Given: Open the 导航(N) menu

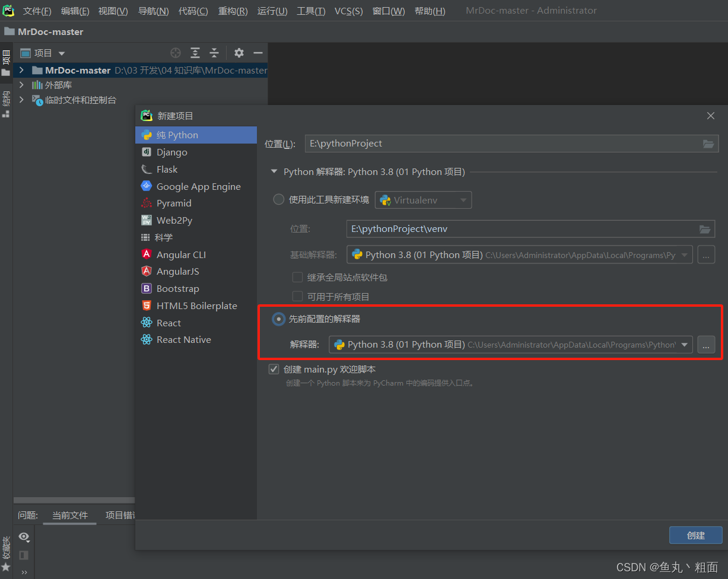Looking at the screenshot, I should [153, 11].
